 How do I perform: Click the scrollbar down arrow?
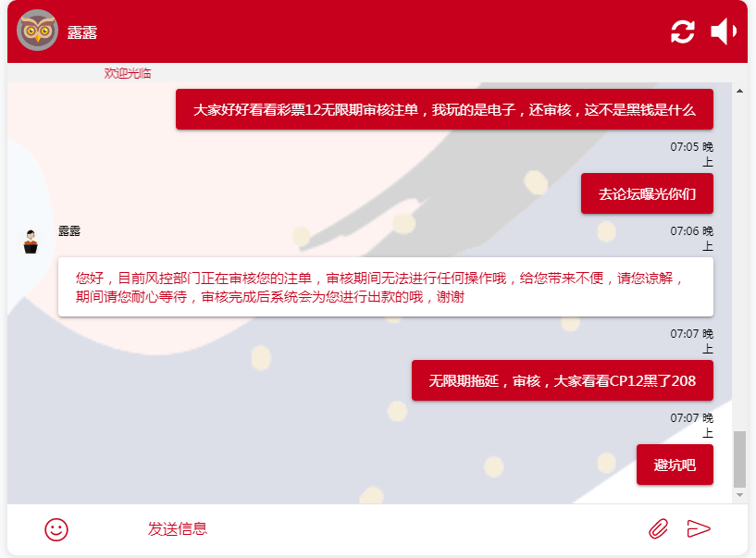(x=739, y=495)
